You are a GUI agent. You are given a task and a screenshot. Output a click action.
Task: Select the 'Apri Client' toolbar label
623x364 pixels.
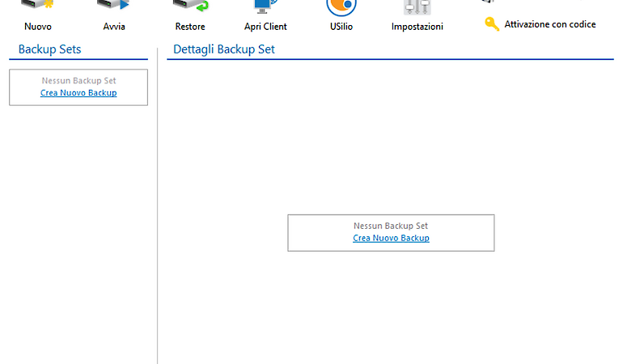point(265,27)
